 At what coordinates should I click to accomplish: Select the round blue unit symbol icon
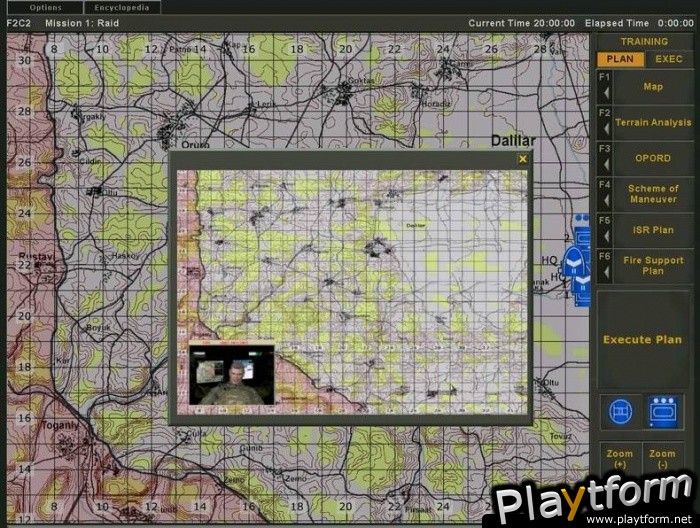click(x=621, y=411)
